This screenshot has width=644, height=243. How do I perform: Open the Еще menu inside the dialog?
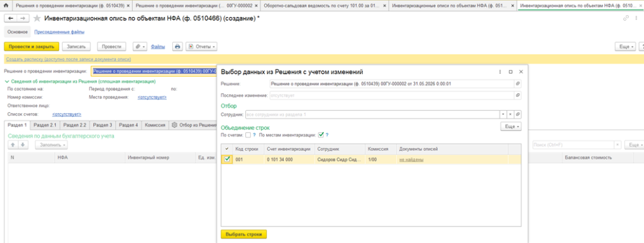click(x=511, y=127)
